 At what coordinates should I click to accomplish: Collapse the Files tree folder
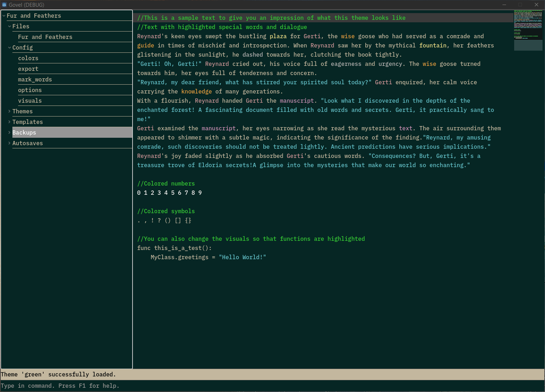pos(10,26)
